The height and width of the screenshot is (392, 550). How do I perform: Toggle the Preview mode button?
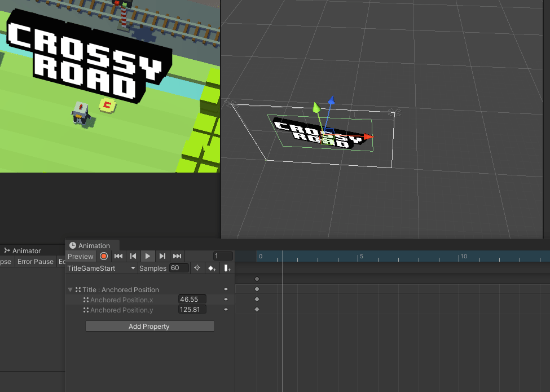(81, 256)
